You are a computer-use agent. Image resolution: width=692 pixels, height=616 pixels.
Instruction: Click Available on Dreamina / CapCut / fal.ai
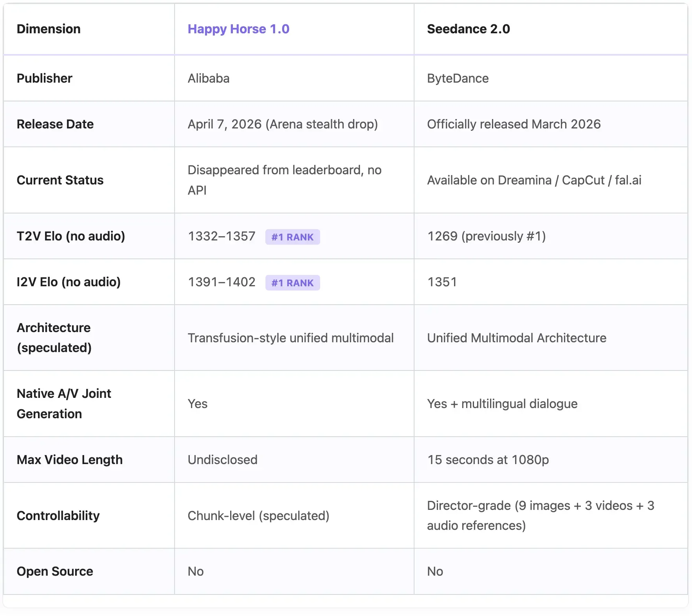point(534,180)
